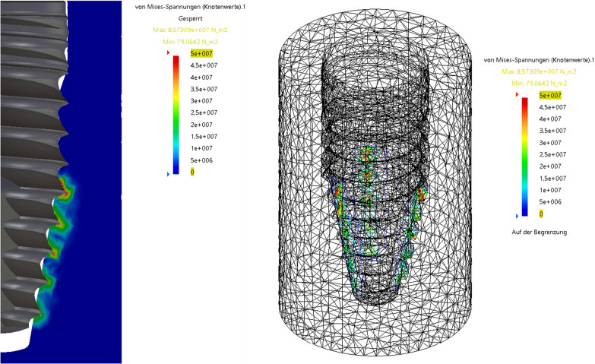Click 1e+007 tick label in Auf der Begrenzung legend
This screenshot has width=595, height=364.
[550, 190]
